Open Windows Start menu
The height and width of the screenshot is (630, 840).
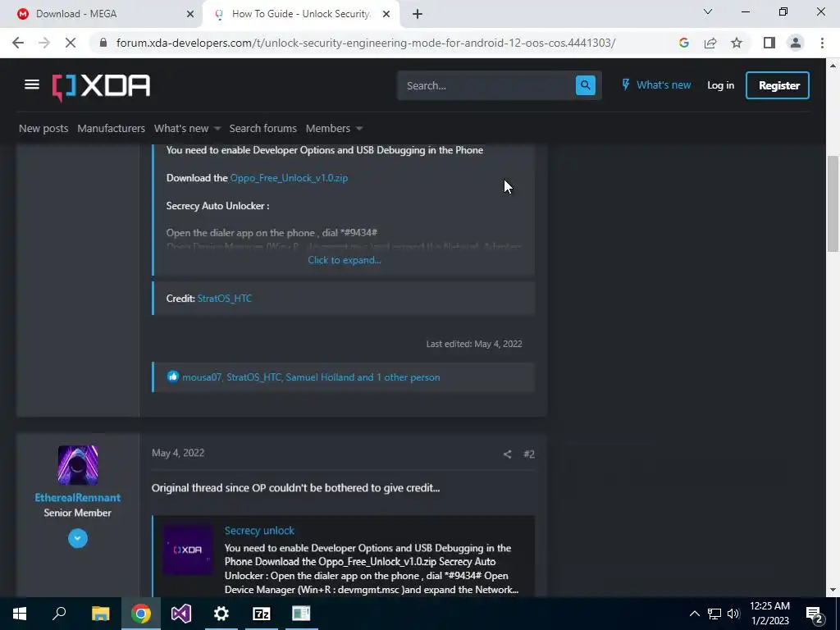(20, 614)
